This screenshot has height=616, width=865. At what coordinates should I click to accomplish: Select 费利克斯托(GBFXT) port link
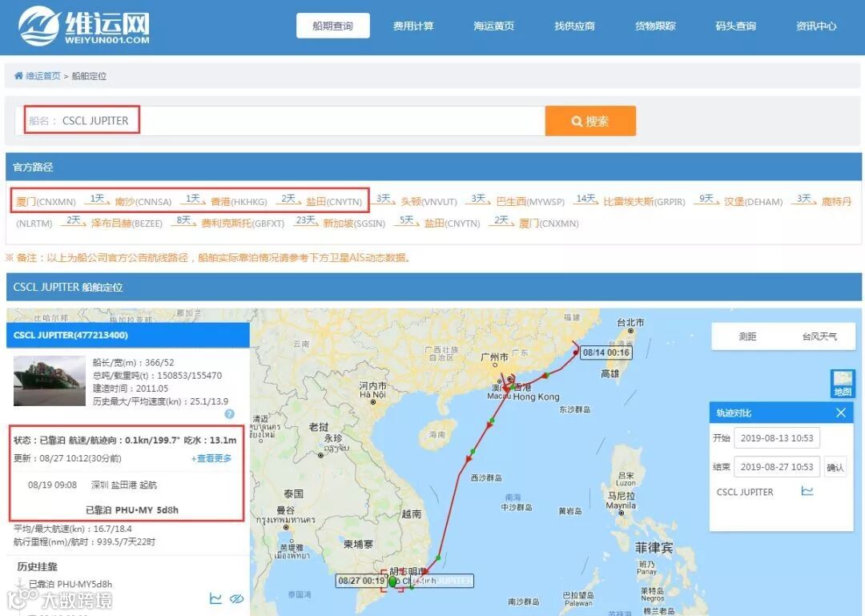pyautogui.click(x=243, y=223)
